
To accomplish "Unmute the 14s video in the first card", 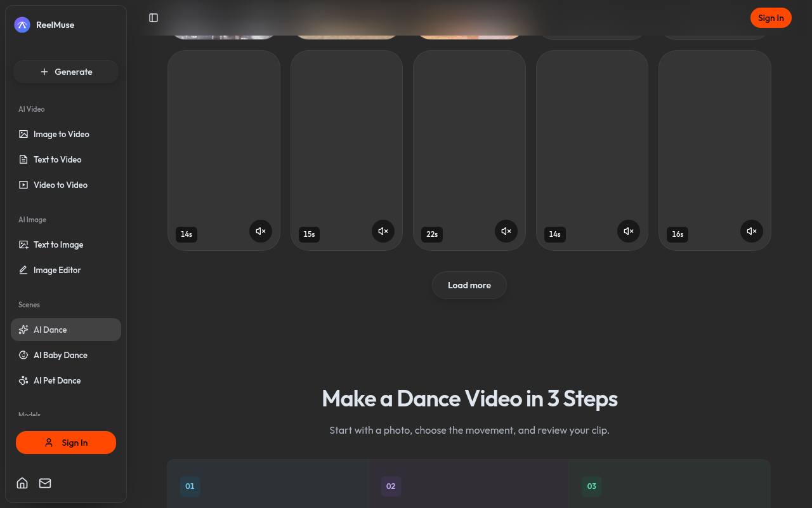I will click(x=261, y=231).
